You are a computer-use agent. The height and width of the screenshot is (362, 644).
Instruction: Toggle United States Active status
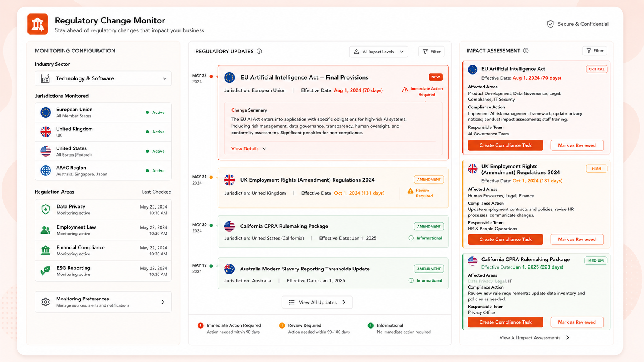pos(155,151)
